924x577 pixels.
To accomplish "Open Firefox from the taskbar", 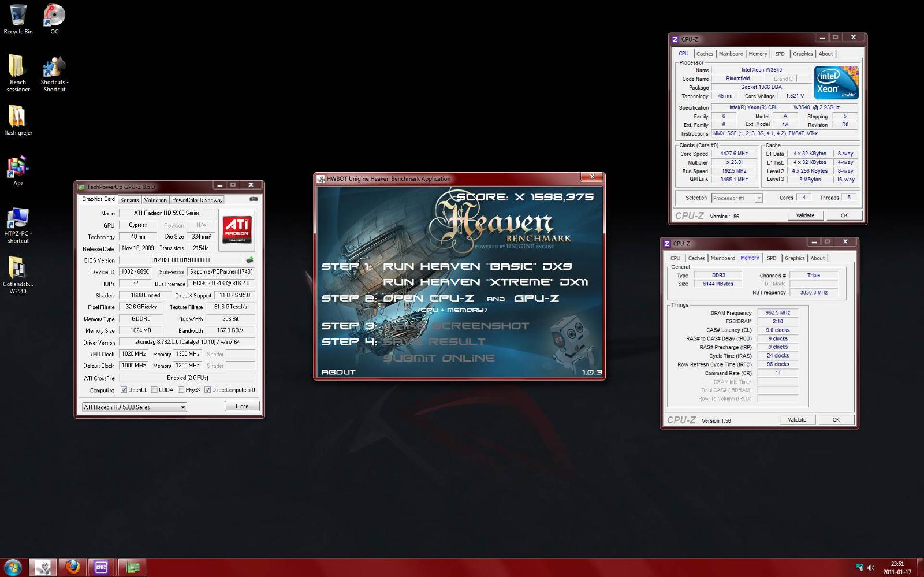I will pos(72,567).
